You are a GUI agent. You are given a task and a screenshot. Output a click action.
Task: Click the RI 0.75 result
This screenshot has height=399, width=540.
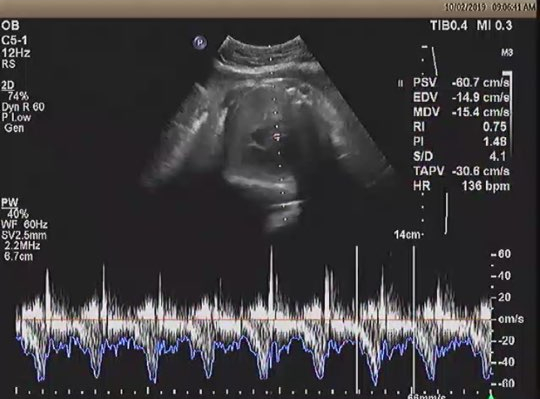coord(460,127)
